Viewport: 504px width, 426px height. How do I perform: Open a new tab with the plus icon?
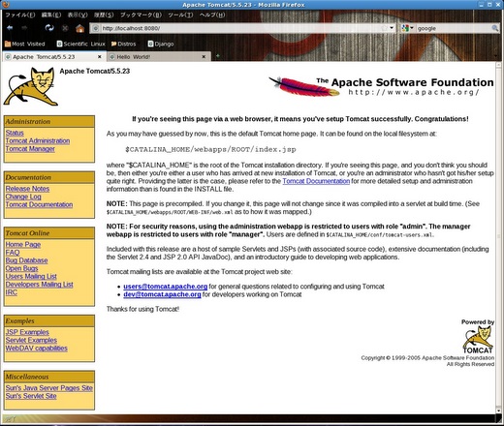218,56
